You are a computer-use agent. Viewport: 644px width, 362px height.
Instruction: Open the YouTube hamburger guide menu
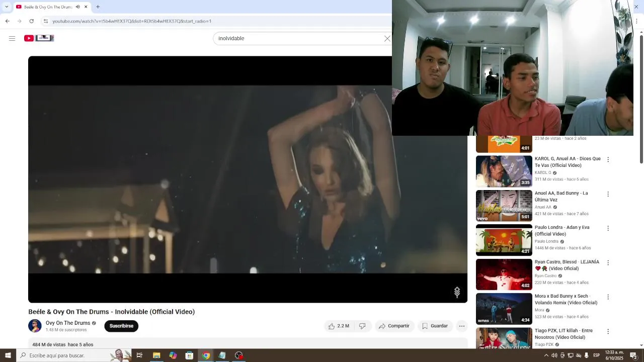pyautogui.click(x=12, y=38)
